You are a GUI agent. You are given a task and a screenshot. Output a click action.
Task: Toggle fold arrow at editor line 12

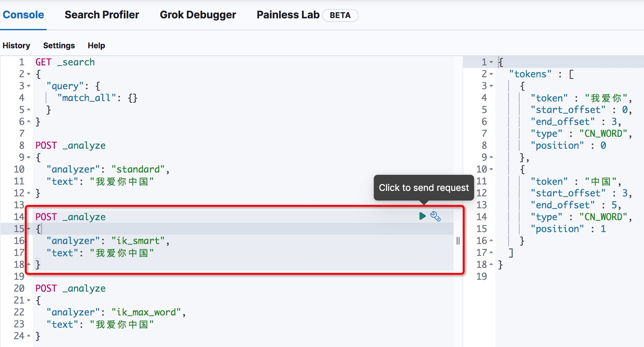[x=29, y=193]
